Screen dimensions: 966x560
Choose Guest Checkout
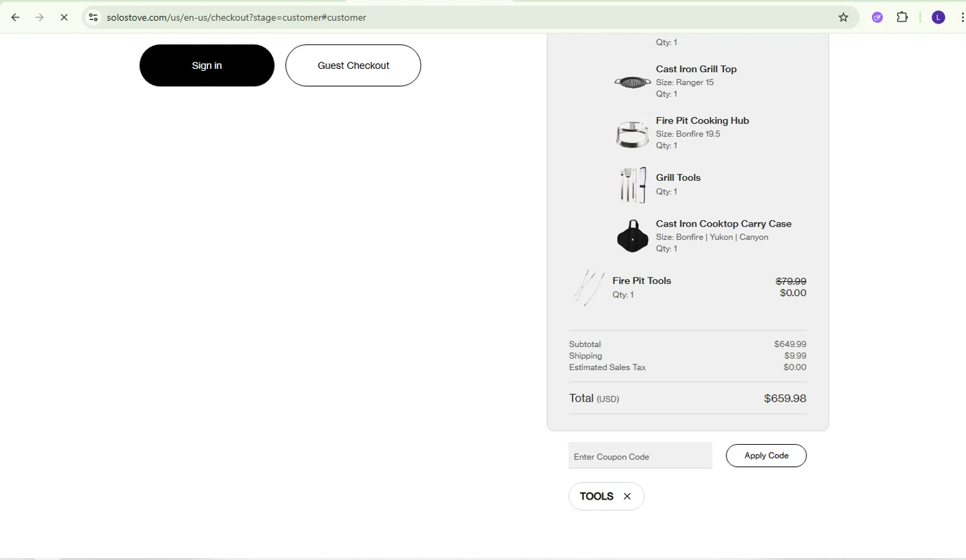(353, 65)
